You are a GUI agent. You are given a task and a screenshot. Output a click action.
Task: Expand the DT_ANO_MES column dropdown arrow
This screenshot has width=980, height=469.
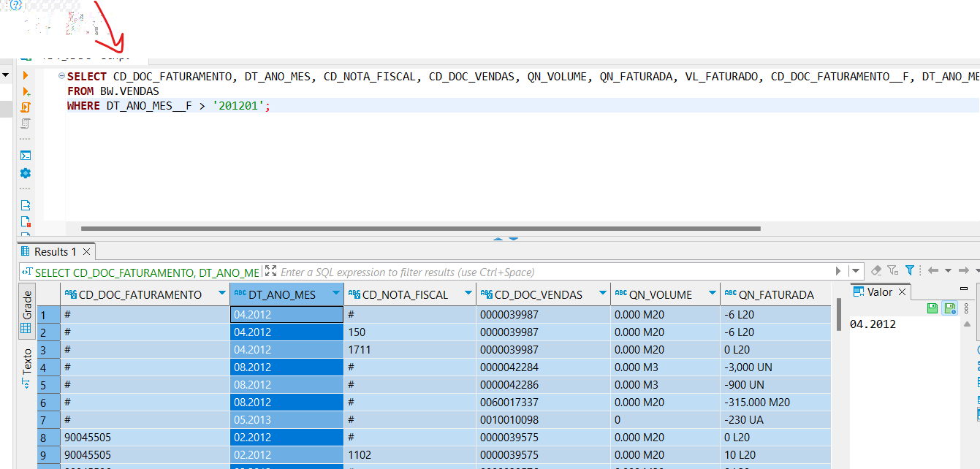pyautogui.click(x=335, y=294)
